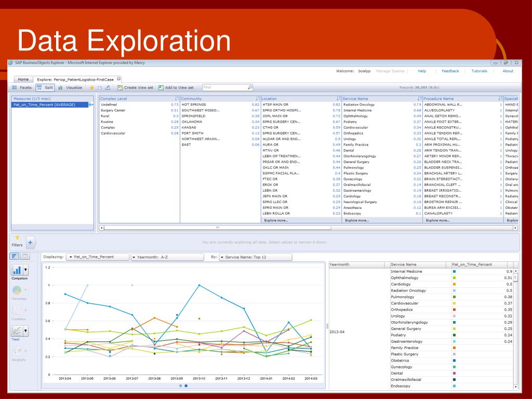
Task: Select the Trend line chart icon
Action: pyautogui.click(x=17, y=331)
